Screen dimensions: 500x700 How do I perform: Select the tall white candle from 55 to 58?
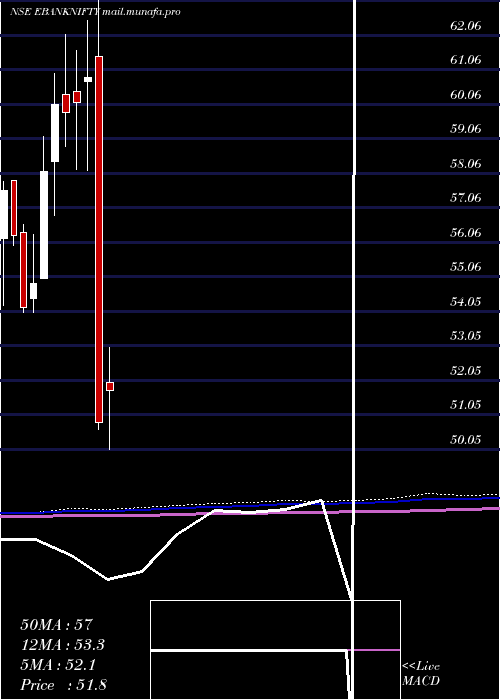click(44, 225)
